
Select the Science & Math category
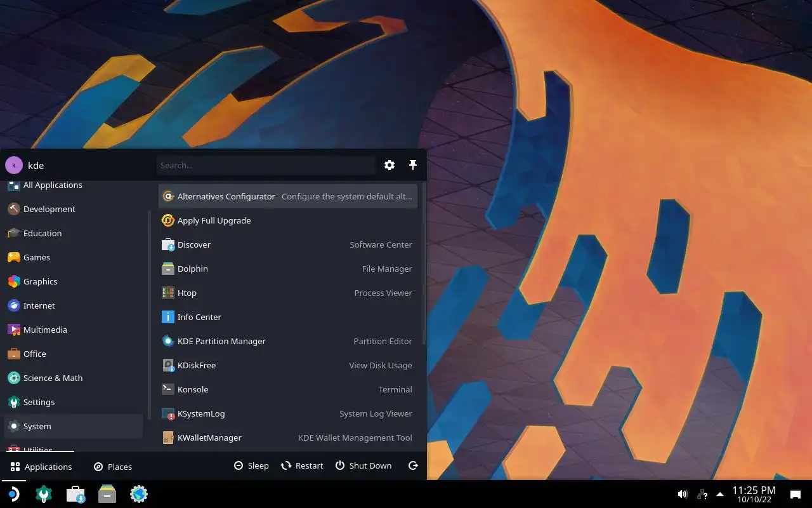[x=74, y=378]
